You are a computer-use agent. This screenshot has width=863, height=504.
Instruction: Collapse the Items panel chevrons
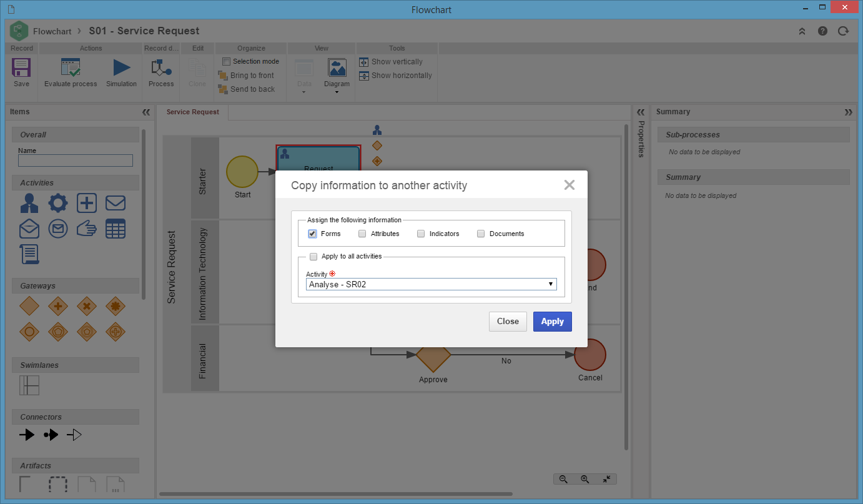pos(146,112)
